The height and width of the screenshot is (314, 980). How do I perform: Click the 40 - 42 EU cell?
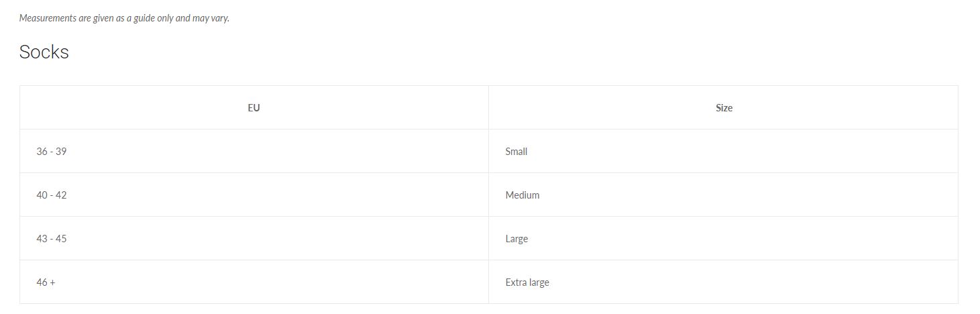tap(52, 195)
